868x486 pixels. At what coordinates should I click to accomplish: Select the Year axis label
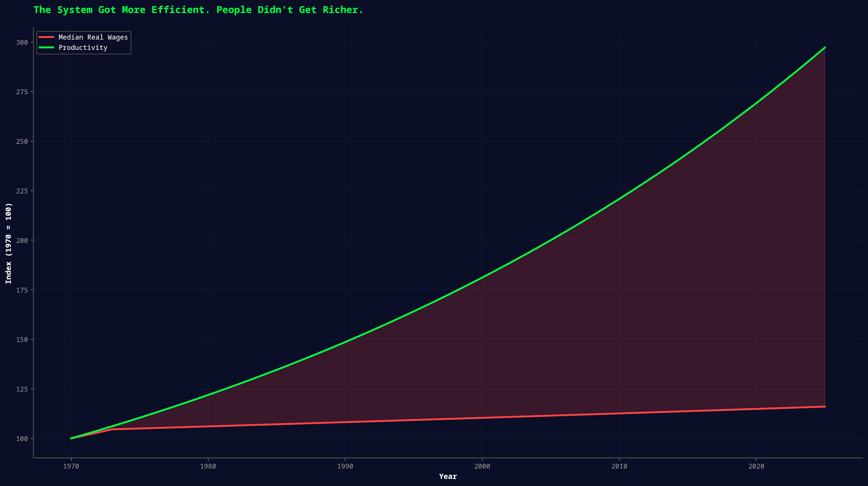point(448,476)
